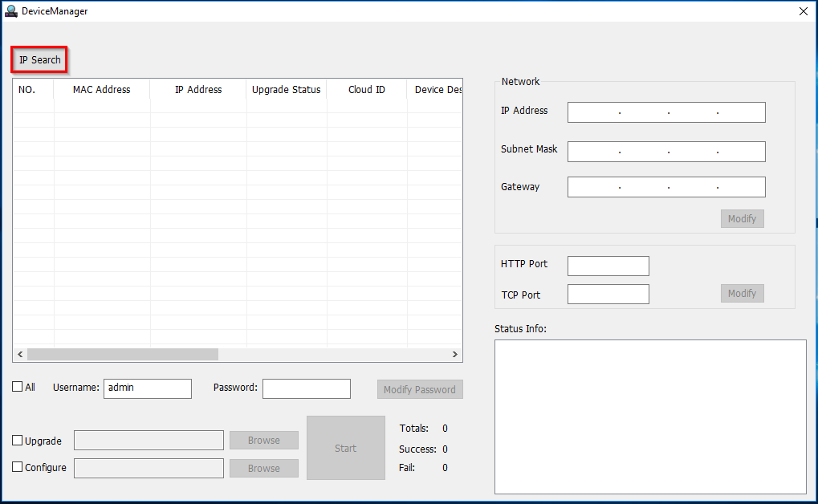This screenshot has width=818, height=504.
Task: Sort by the MAC Address column header
Action: pyautogui.click(x=101, y=90)
